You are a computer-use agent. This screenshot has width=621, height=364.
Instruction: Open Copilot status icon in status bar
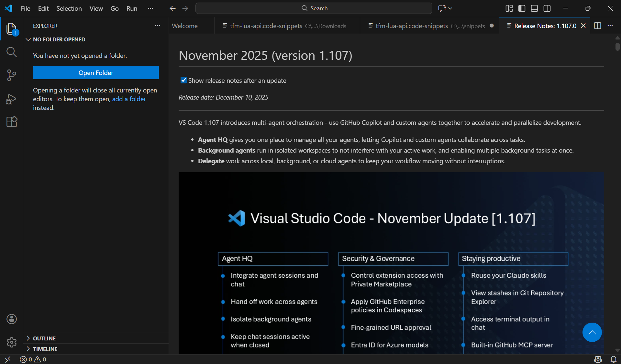click(x=598, y=359)
